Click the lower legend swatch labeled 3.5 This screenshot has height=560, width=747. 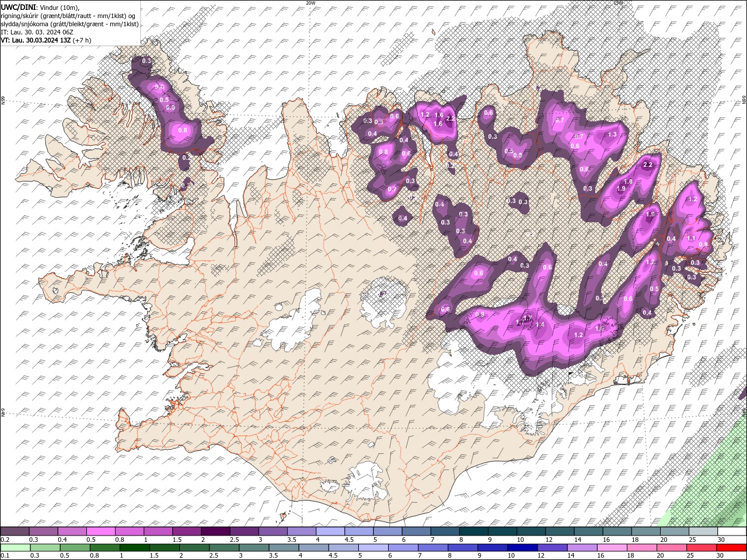[x=284, y=548]
